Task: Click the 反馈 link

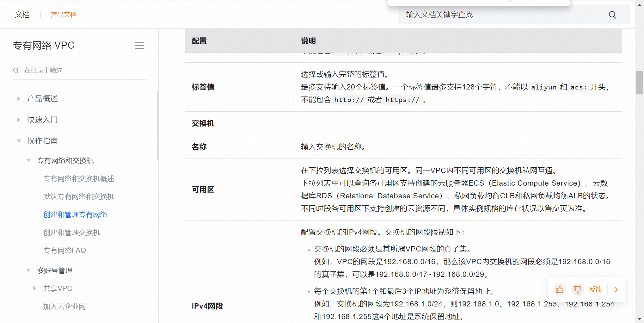Action: click(595, 290)
